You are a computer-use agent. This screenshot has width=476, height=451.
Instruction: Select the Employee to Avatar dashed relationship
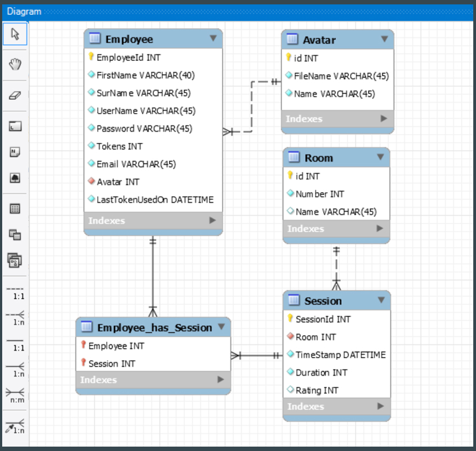pos(252,106)
